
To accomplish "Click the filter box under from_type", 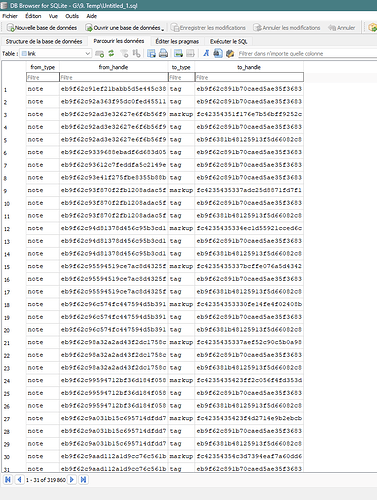I will [43, 77].
